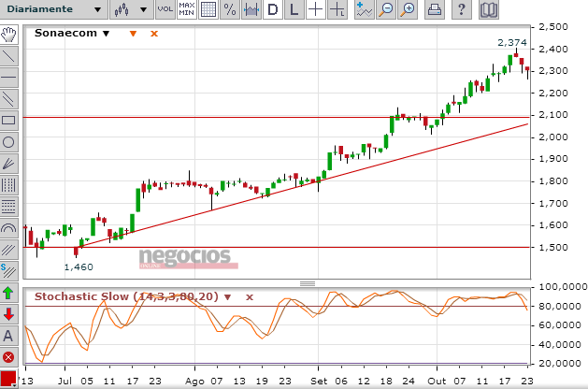Place a red down arrow marker
The width and height of the screenshot is (588, 389).
click(8, 314)
